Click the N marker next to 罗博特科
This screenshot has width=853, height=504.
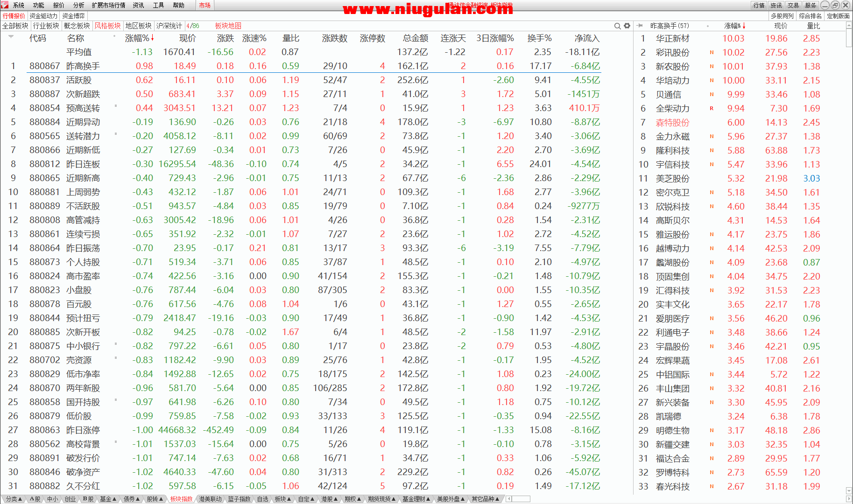click(x=712, y=472)
